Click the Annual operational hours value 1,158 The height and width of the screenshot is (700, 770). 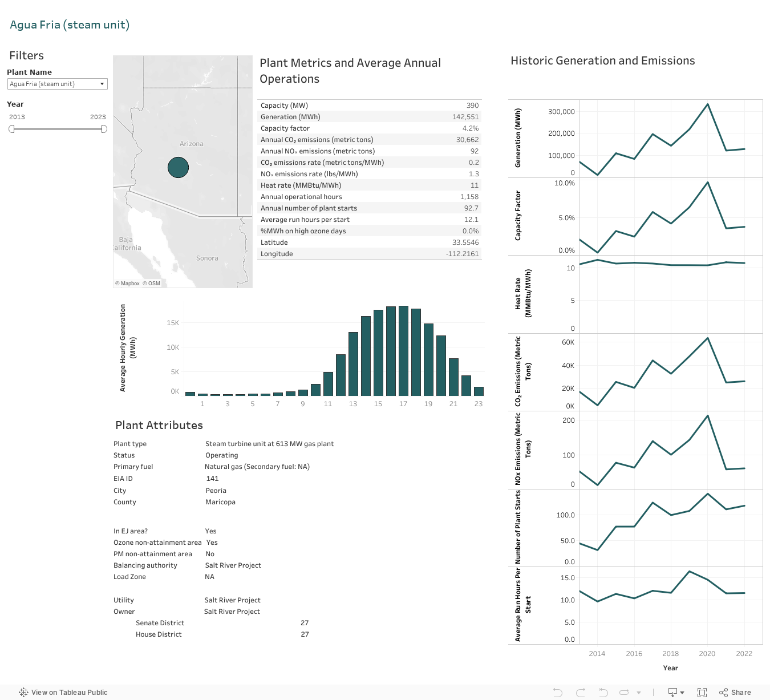tap(469, 197)
